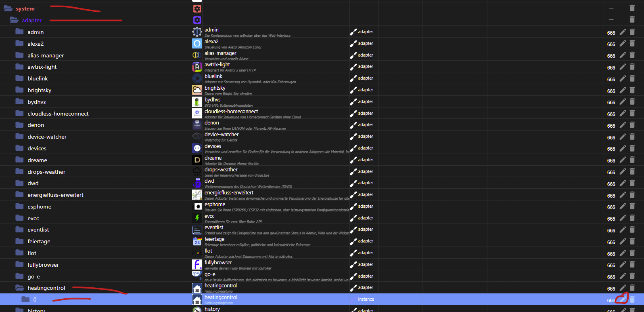Edit the drops-weather object with pencil icon
The height and width of the screenshot is (312, 644).
tap(623, 171)
